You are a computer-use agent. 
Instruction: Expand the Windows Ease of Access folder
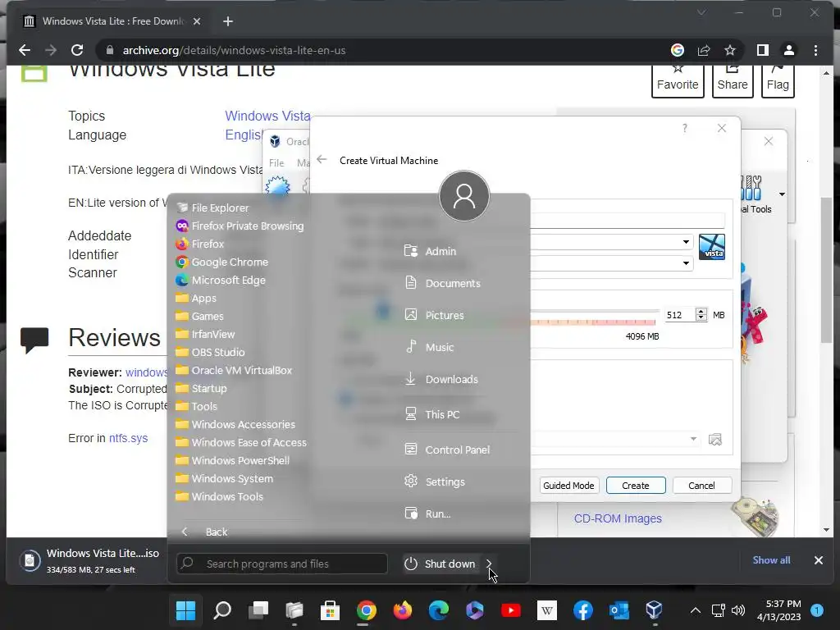(241, 442)
